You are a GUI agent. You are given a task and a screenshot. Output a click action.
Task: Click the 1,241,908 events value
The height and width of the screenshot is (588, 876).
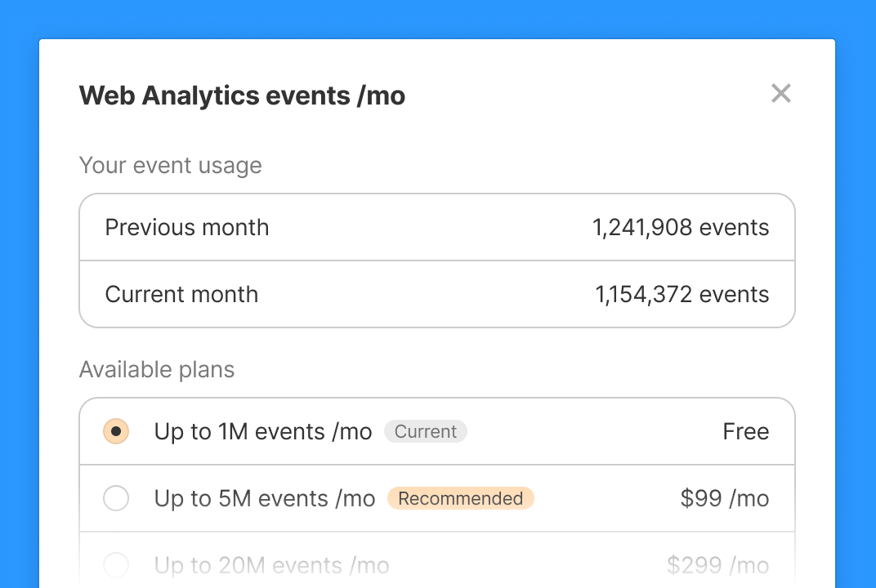pyautogui.click(x=680, y=227)
